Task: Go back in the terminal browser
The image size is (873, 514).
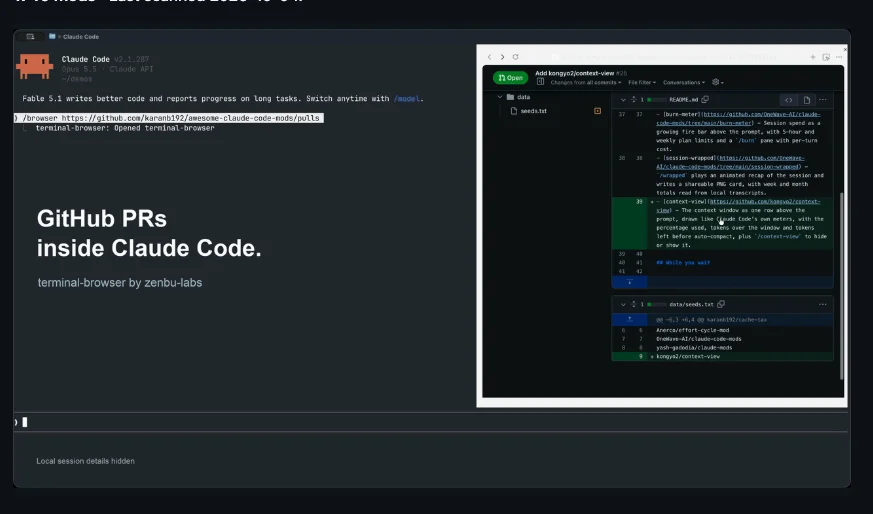Action: [489, 57]
